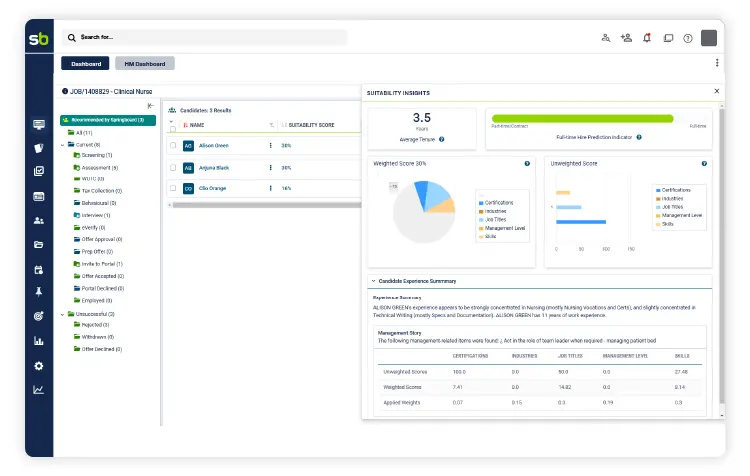Tick the checkbox beside Alison Green
Image resolution: width=750 pixels, height=476 pixels.
pos(173,145)
